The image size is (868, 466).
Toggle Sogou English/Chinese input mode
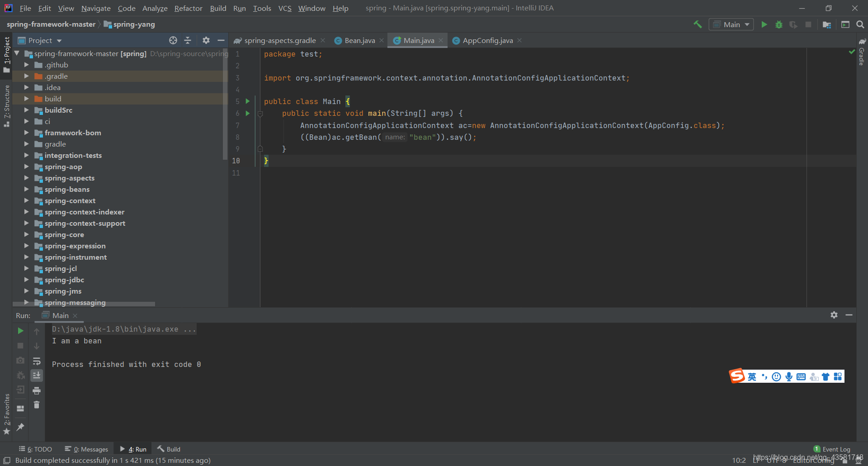pos(752,376)
